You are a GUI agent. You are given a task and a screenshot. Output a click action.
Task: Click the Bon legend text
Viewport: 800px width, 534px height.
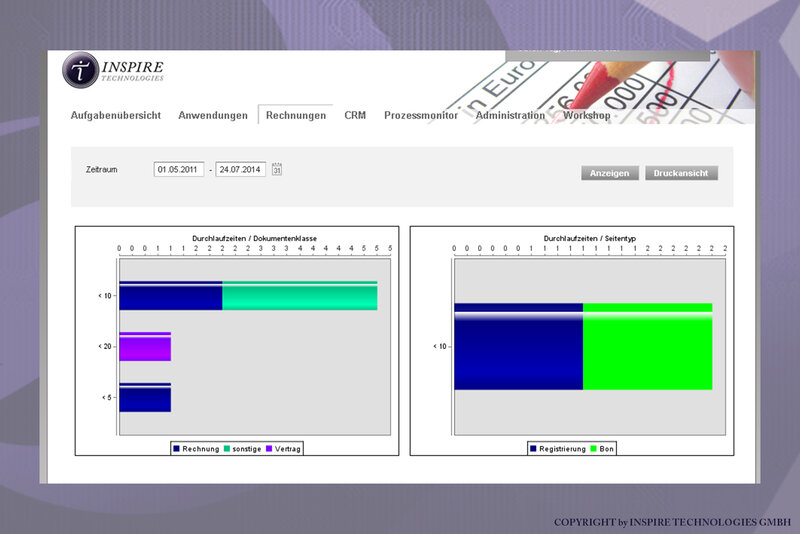[x=606, y=449]
